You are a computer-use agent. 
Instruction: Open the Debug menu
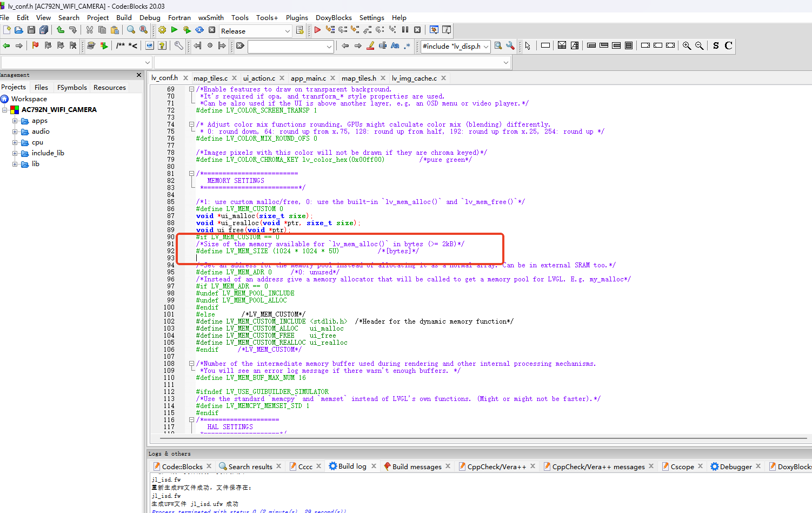150,18
